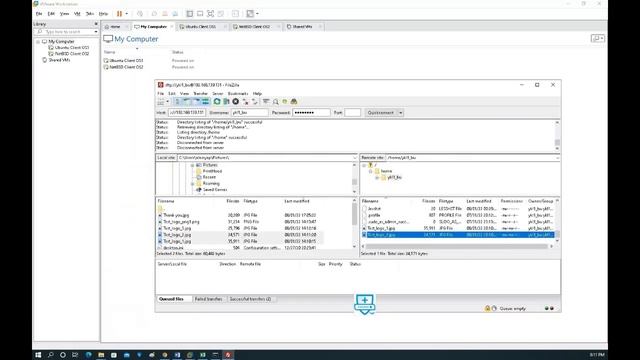
Task: Click FileZilla process queue toggle icon
Action: pyautogui.click(x=226, y=102)
